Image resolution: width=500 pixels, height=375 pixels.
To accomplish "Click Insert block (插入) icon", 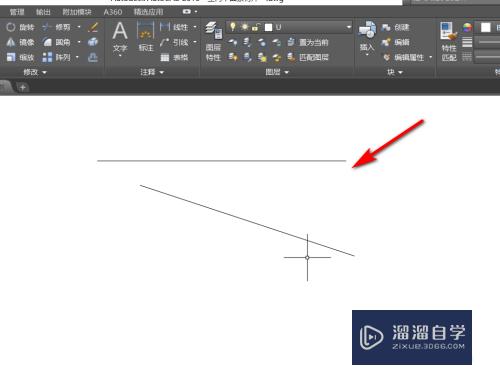I will click(367, 37).
